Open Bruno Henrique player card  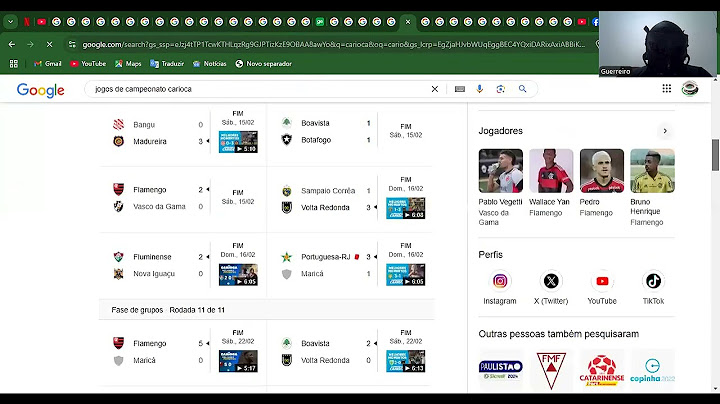(652, 187)
